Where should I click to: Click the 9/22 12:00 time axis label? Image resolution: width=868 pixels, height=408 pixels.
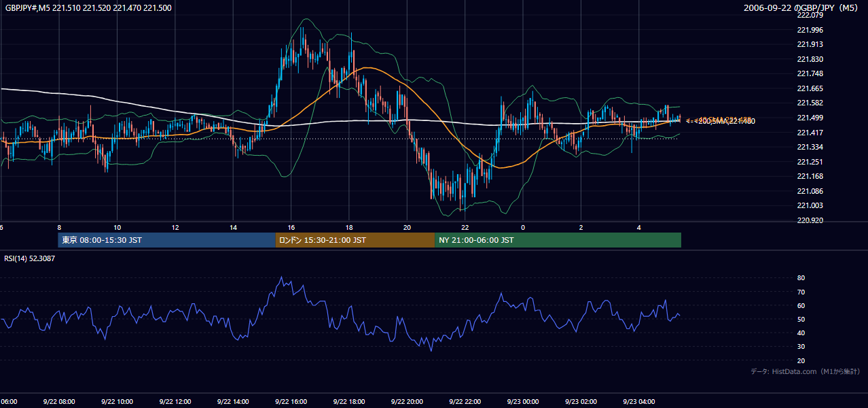pyautogui.click(x=175, y=402)
